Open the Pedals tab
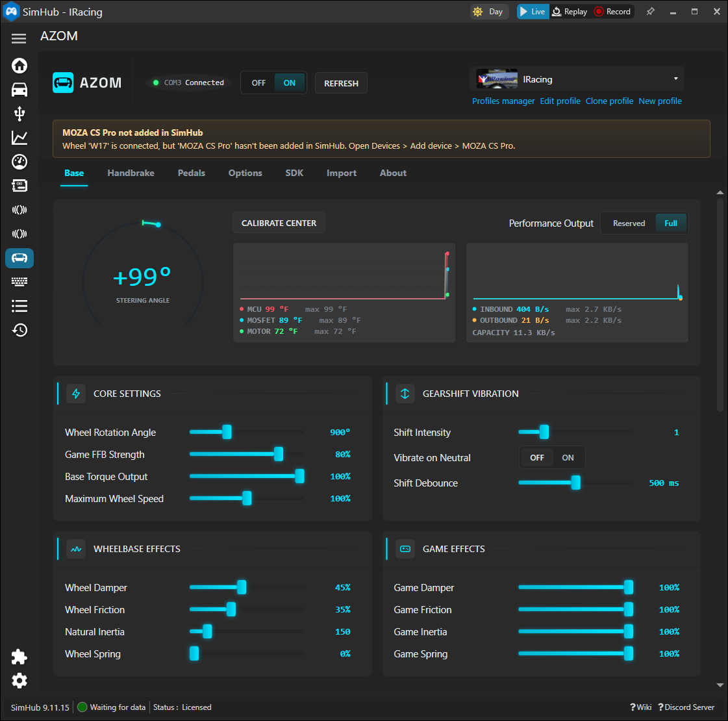This screenshot has width=728, height=721. (192, 173)
